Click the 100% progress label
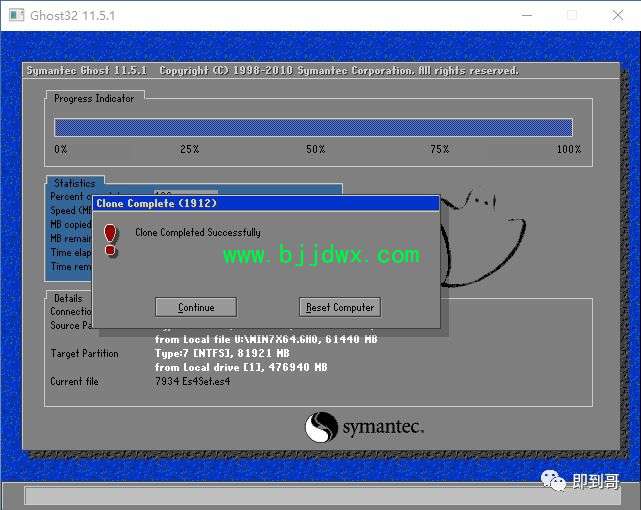This screenshot has height=510, width=641. [569, 149]
